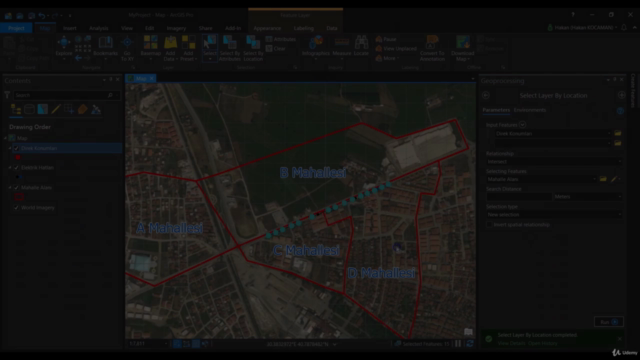
Task: Click the browse folder icon for Selecting Features
Action: 603,179
